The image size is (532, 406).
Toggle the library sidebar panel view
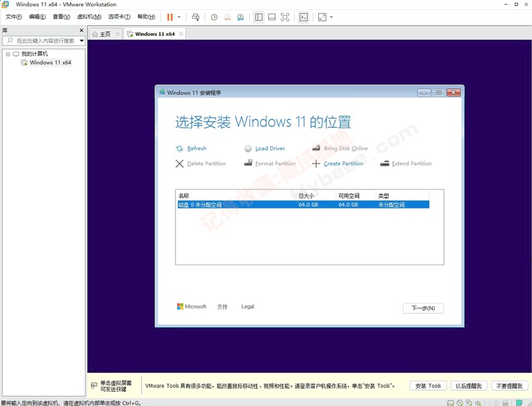point(259,17)
